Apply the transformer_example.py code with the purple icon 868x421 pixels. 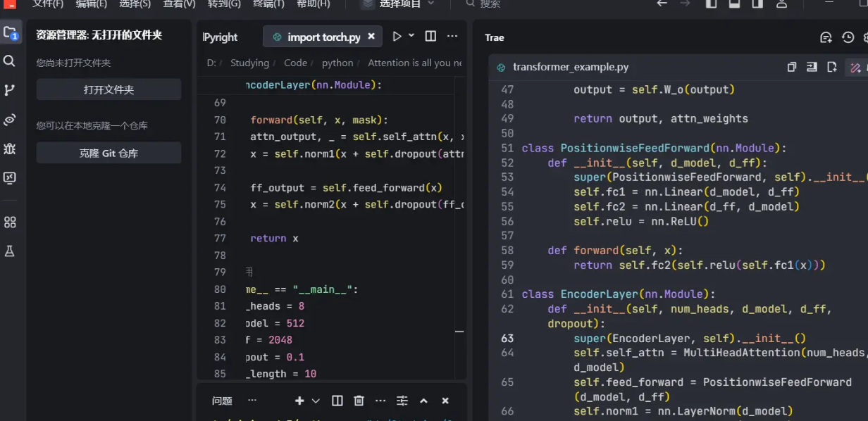click(855, 68)
